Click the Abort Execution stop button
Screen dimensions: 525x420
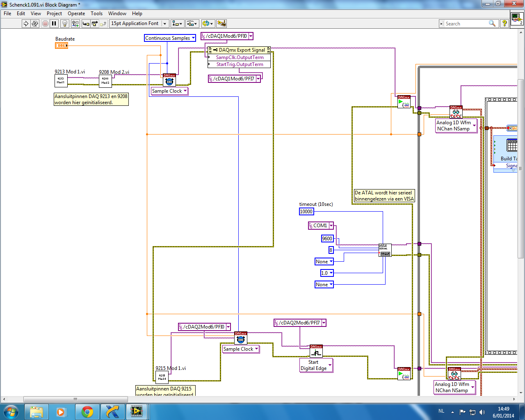(45, 24)
